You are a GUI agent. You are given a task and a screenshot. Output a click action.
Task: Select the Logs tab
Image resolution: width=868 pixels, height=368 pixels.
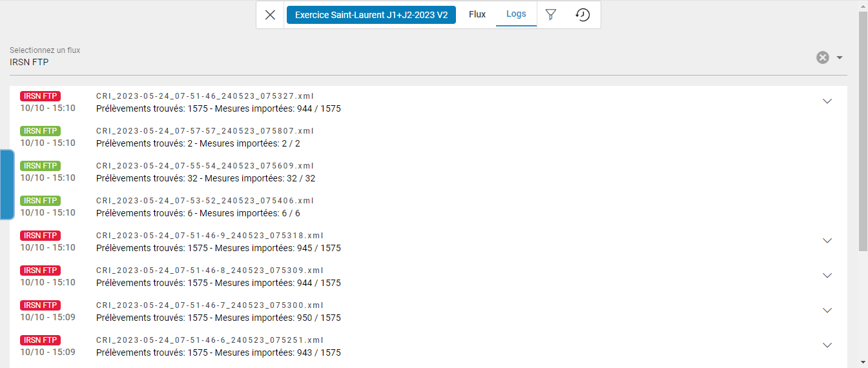pyautogui.click(x=516, y=14)
